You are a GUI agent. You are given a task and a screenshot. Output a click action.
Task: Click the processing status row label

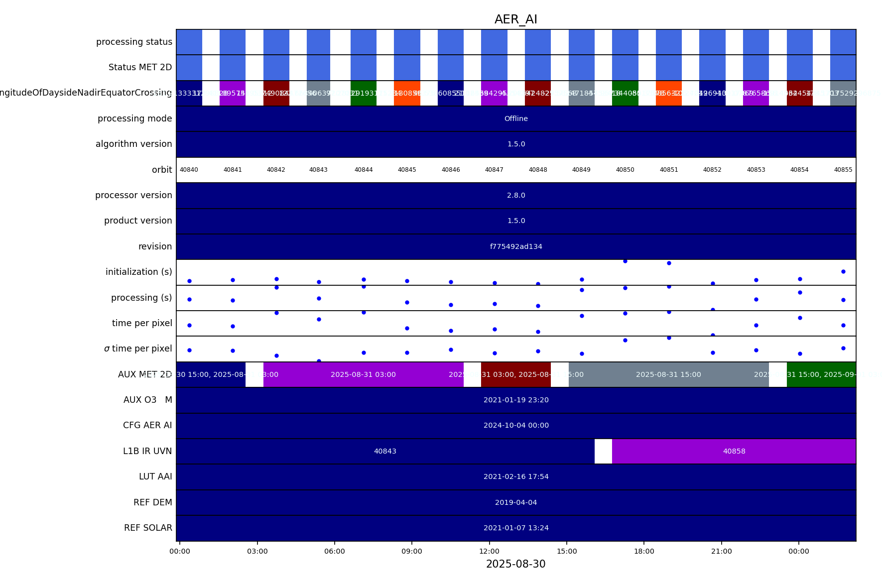click(134, 42)
